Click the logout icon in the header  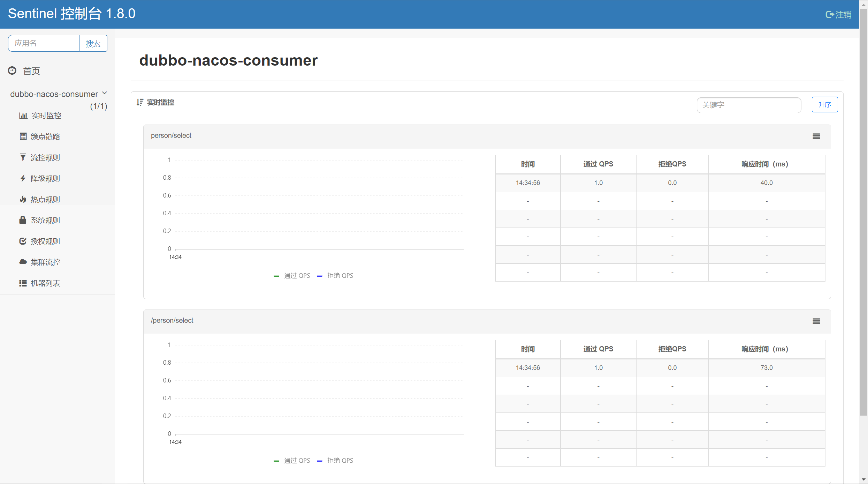tap(830, 15)
